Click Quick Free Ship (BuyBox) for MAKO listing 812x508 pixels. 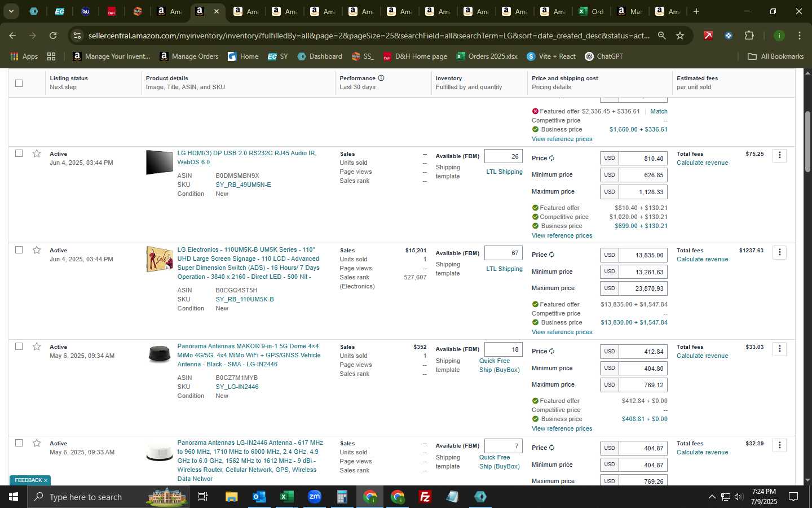pos(499,365)
